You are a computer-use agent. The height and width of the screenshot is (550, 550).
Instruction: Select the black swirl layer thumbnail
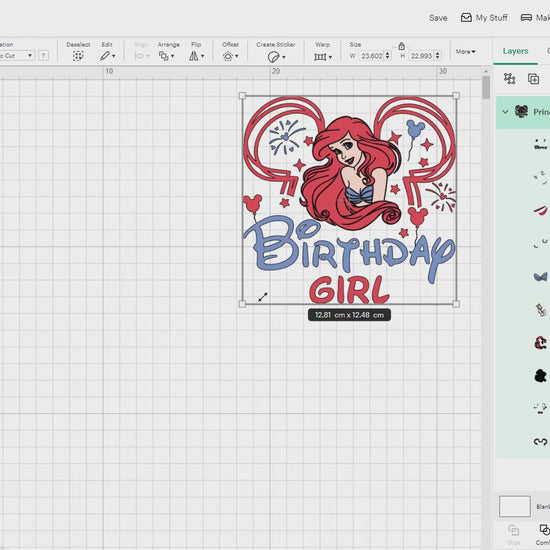tap(541, 442)
